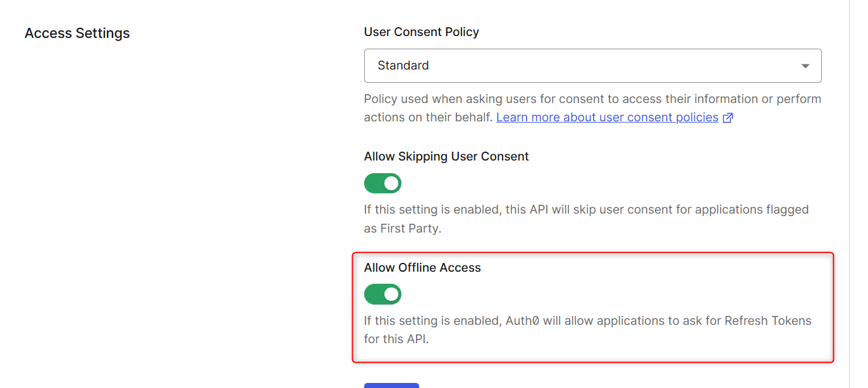This screenshot has height=388, width=868.
Task: Click the caret arrow beside Standard
Action: point(805,66)
